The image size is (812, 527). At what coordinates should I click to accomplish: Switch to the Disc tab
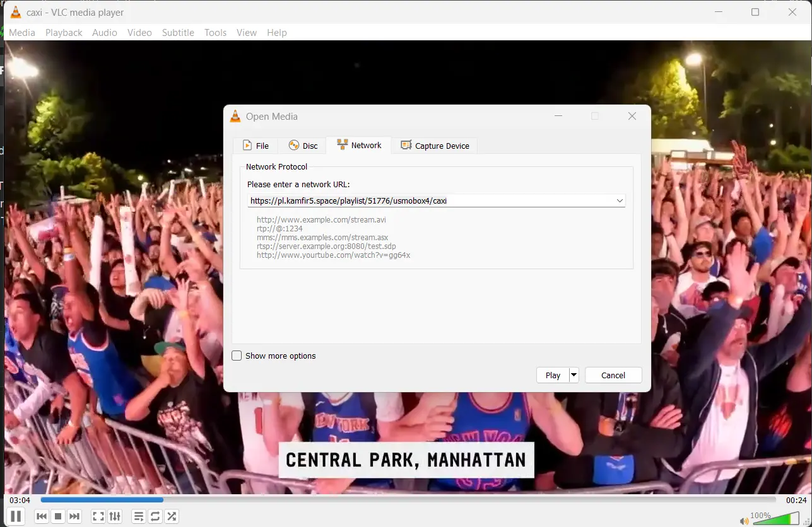pyautogui.click(x=303, y=146)
